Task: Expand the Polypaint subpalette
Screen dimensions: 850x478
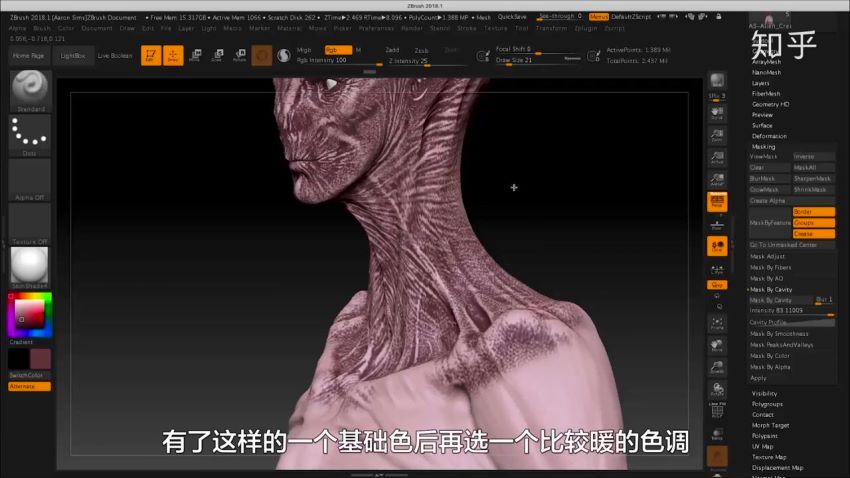Action: [x=764, y=436]
